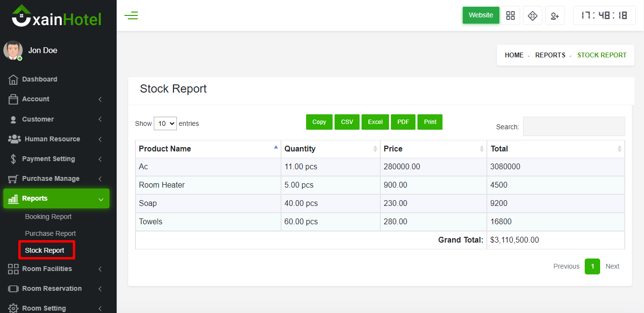Click the Payment Setting dollar icon
Screen dimensions: 644x313
point(13,159)
